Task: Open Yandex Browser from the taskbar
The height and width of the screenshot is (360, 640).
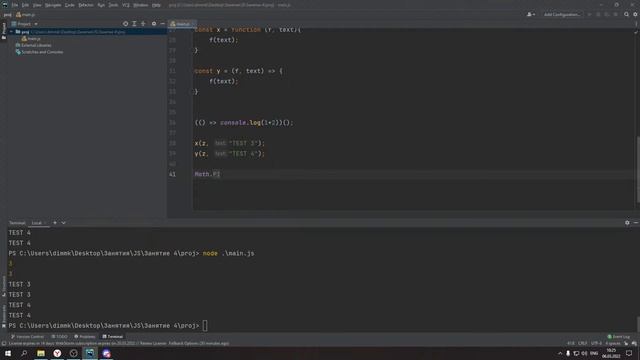Action: pos(57,353)
